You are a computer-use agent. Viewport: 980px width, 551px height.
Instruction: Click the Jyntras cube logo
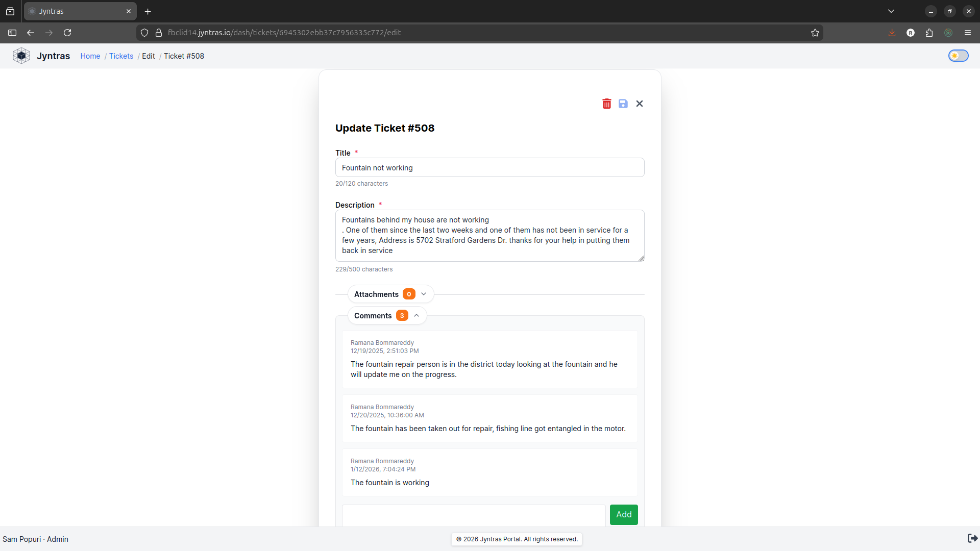coord(21,56)
